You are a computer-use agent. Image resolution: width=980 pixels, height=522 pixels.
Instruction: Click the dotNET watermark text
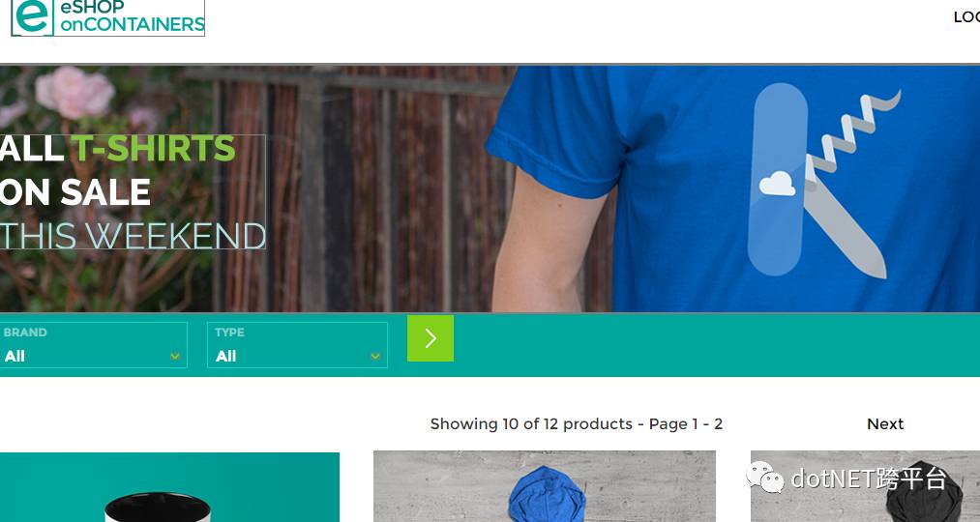click(x=868, y=478)
